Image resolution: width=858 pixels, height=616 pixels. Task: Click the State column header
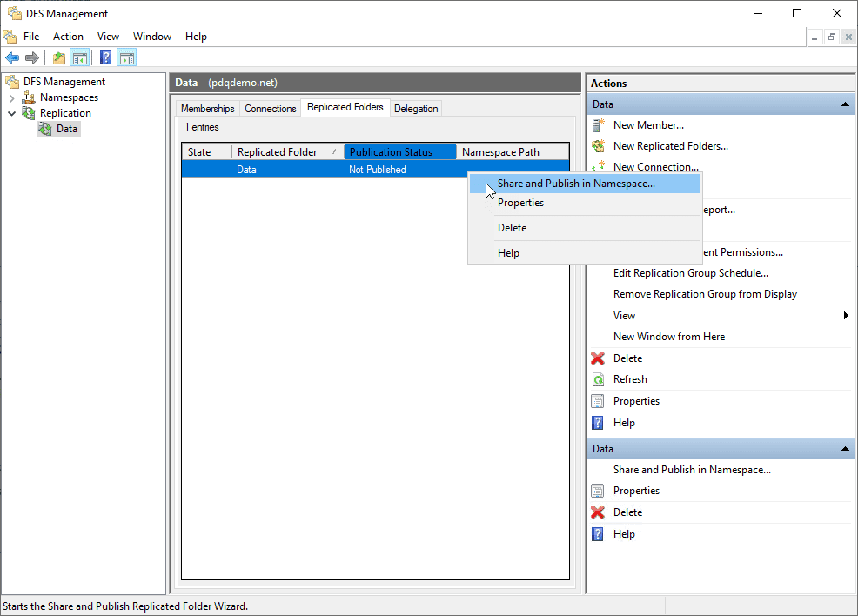tap(207, 152)
